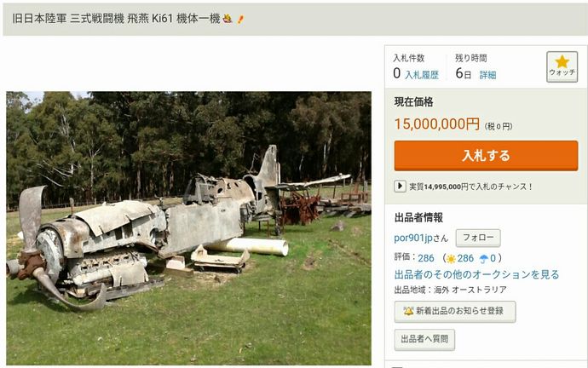Click the umbrella bad-rating icon

[484, 259]
